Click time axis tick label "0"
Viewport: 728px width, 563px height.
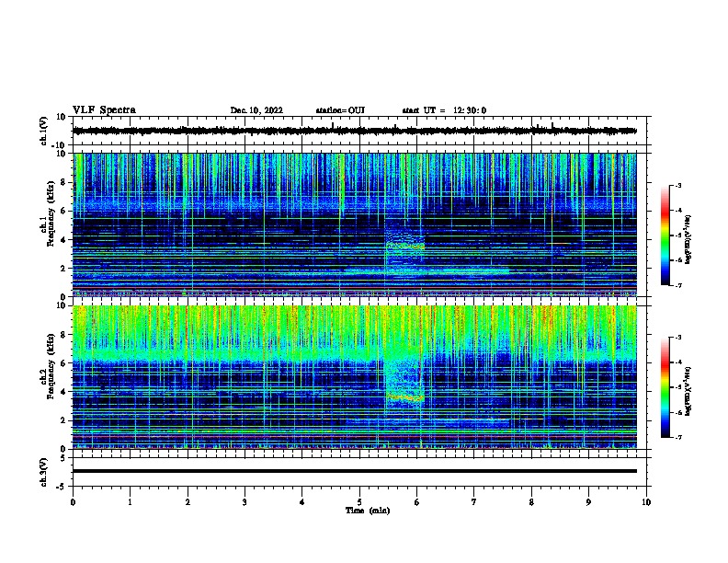[73, 502]
